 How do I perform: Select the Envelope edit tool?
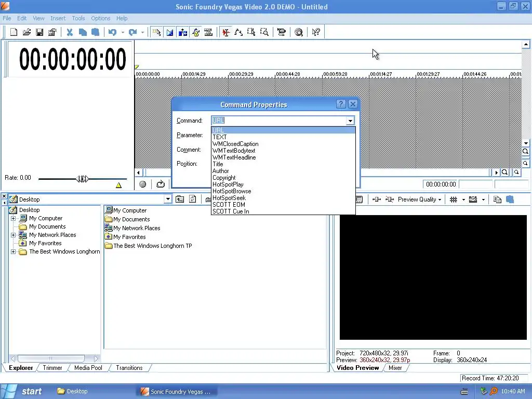[x=238, y=32]
